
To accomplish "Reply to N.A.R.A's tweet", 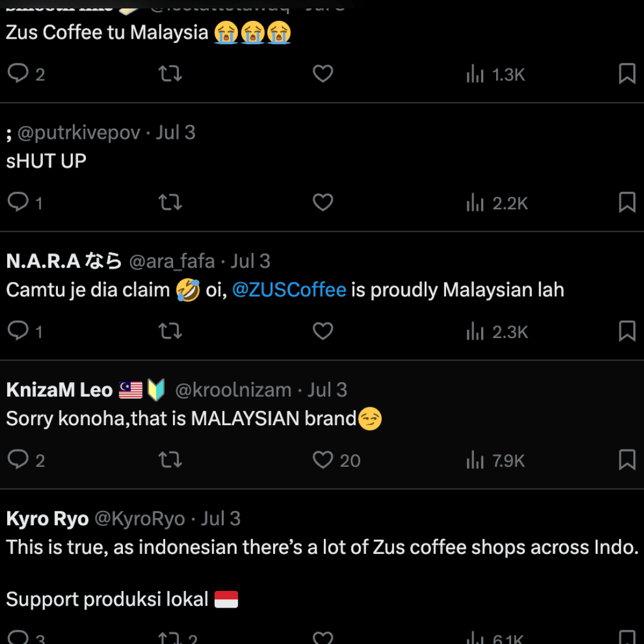I will (x=18, y=332).
